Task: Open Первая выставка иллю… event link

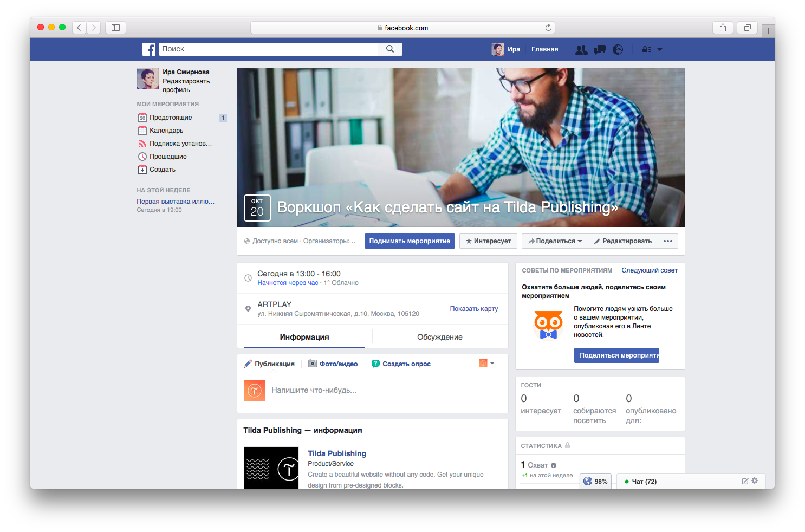Action: [x=176, y=202]
